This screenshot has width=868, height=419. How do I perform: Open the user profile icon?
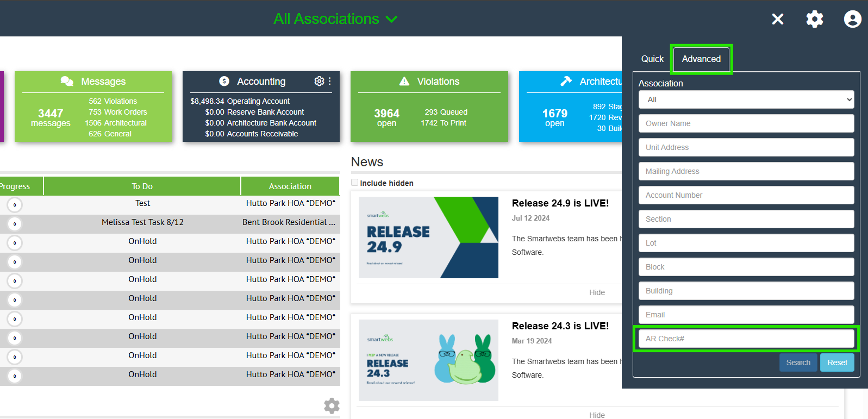[852, 19]
